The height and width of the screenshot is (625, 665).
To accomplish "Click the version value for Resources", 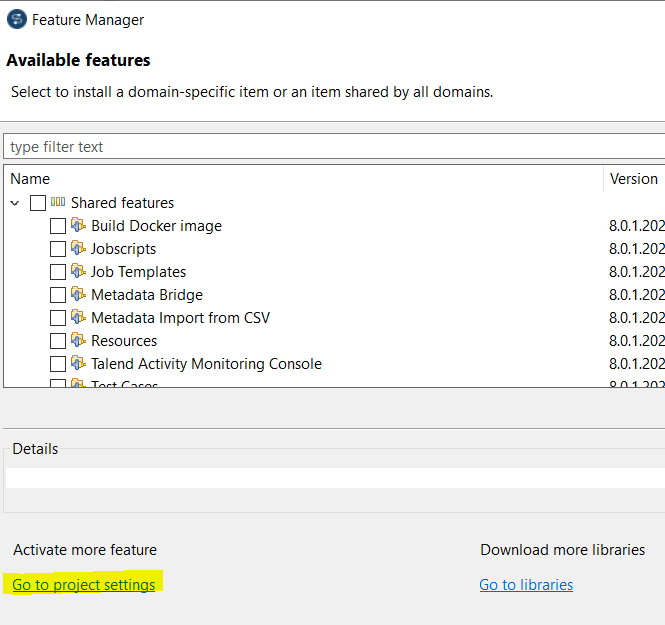I will click(637, 340).
